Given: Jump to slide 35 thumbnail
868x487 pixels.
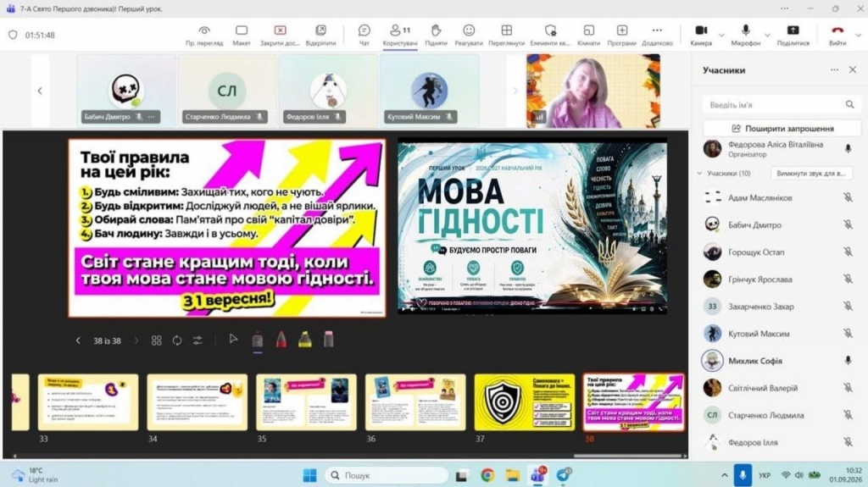Looking at the screenshot, I should tap(306, 402).
